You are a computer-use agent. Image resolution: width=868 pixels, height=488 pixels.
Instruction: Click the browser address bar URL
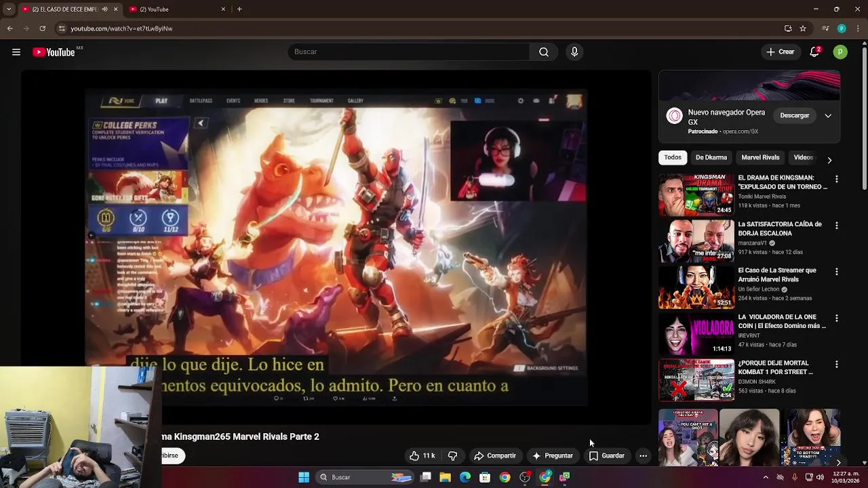[121, 28]
